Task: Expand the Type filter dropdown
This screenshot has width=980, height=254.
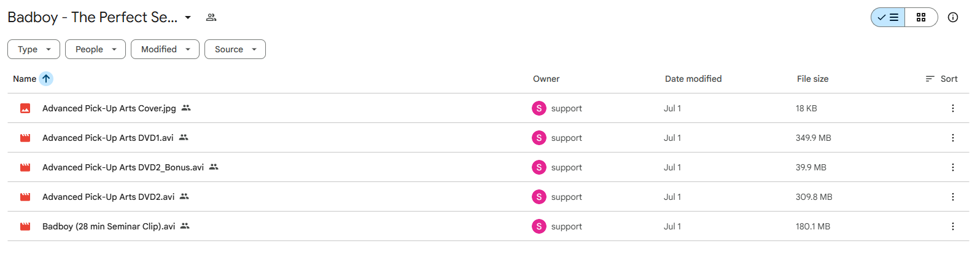Action: pyautogui.click(x=34, y=49)
